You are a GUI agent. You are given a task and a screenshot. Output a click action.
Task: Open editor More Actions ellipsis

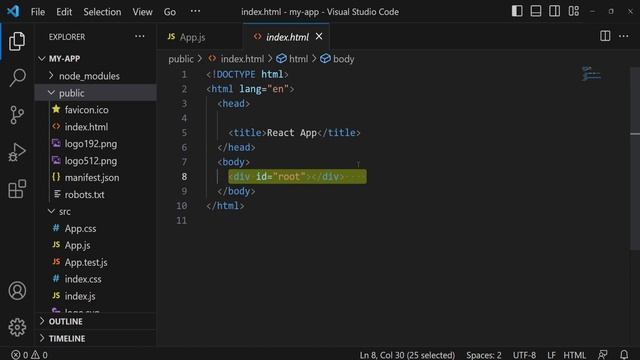coord(623,36)
